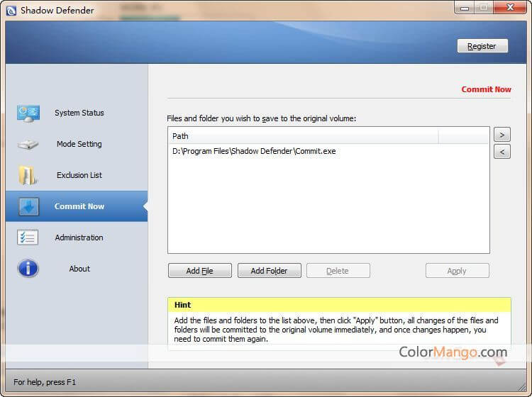Image resolution: width=532 pixels, height=397 pixels.
Task: Minimize the Shadow Defender window
Action: tap(465, 8)
